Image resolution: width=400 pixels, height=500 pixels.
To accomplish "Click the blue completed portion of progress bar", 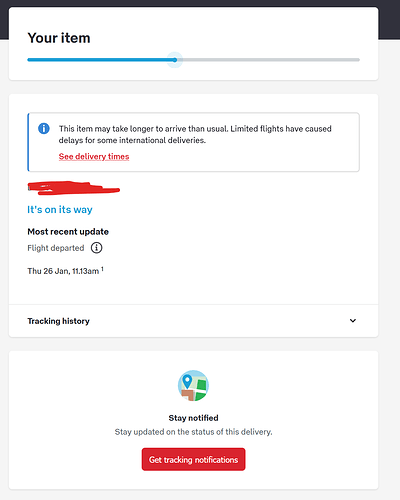I will 101,60.
